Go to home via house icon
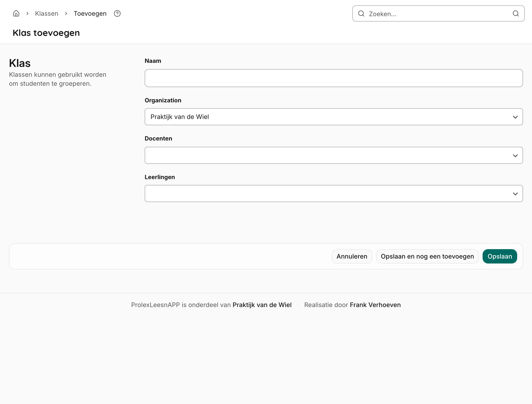The height and width of the screenshot is (404, 532). 16,13
